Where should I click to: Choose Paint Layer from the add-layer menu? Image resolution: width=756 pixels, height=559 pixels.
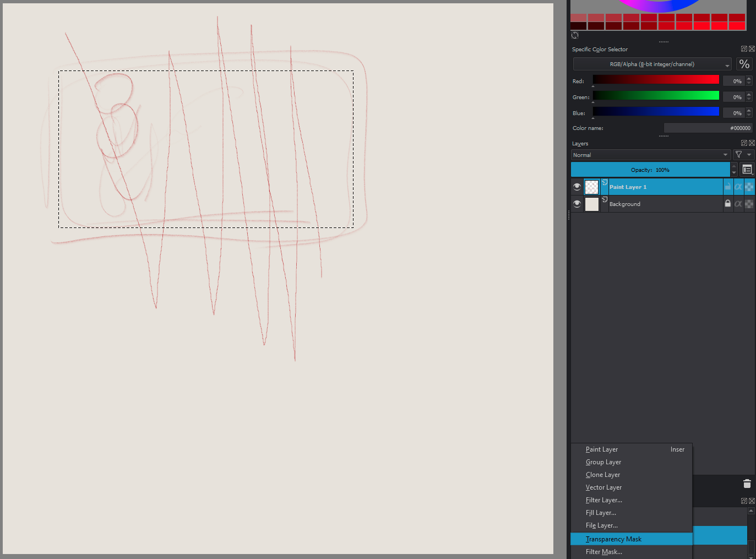(632, 449)
